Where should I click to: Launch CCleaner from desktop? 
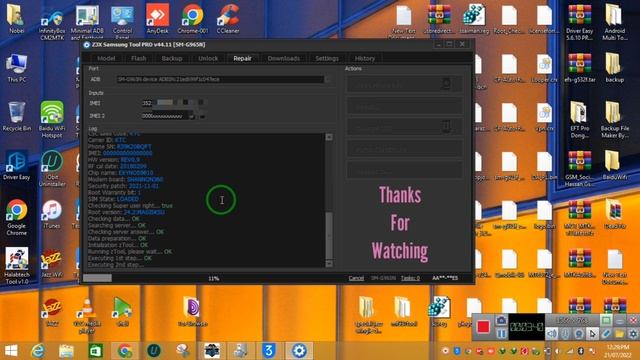228,18
